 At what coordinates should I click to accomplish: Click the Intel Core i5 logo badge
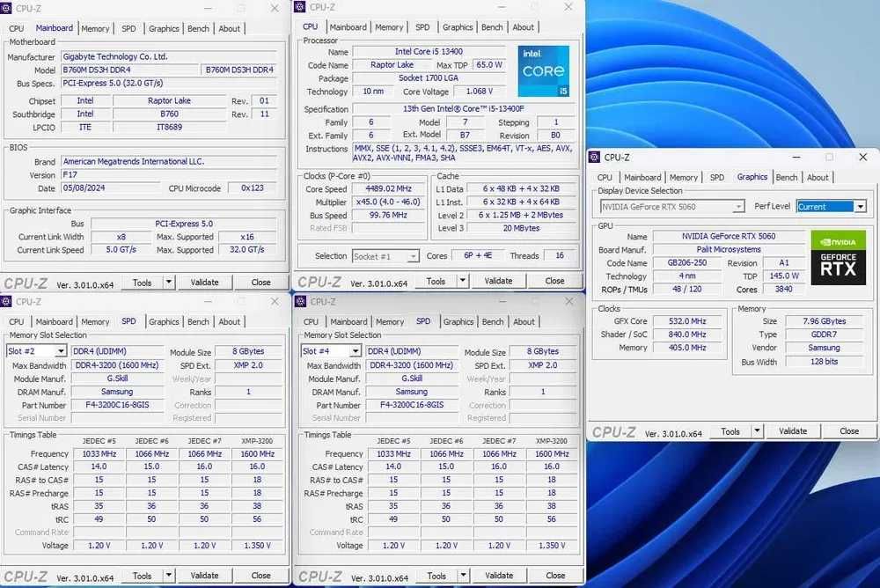[x=543, y=70]
